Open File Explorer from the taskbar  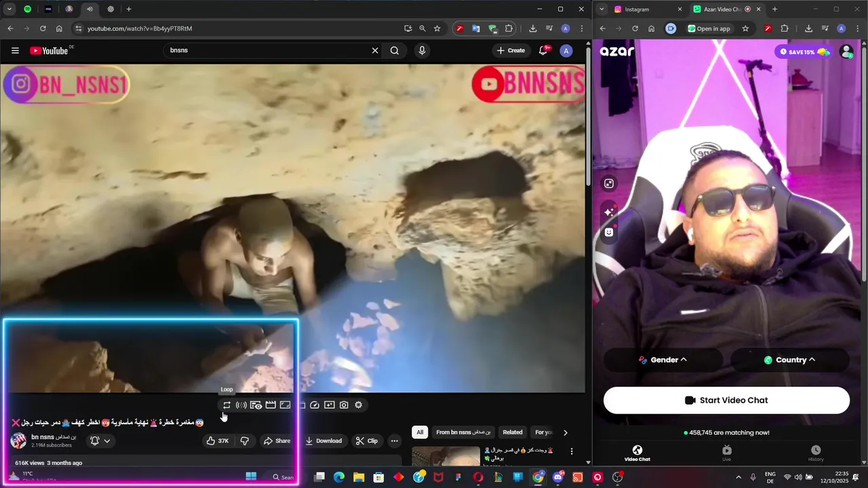point(359,477)
